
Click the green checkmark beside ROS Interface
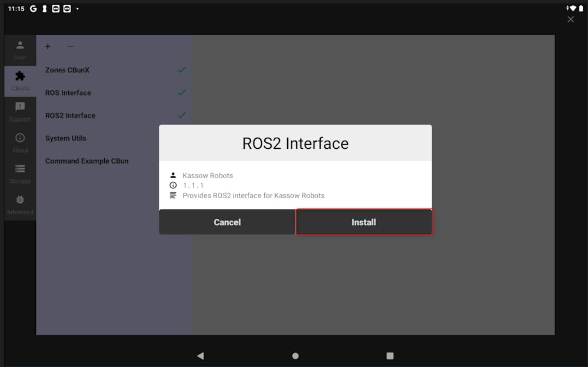[182, 92]
